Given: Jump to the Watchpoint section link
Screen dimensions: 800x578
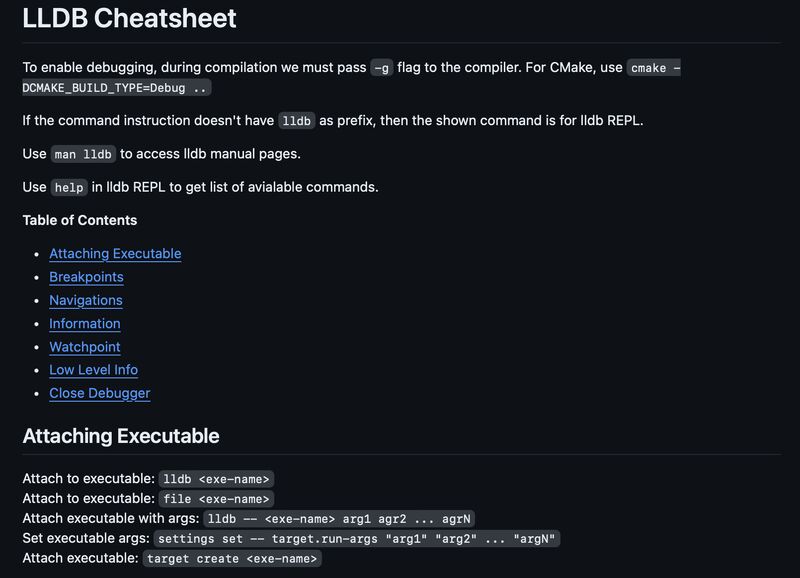Looking at the screenshot, I should click(x=85, y=347).
